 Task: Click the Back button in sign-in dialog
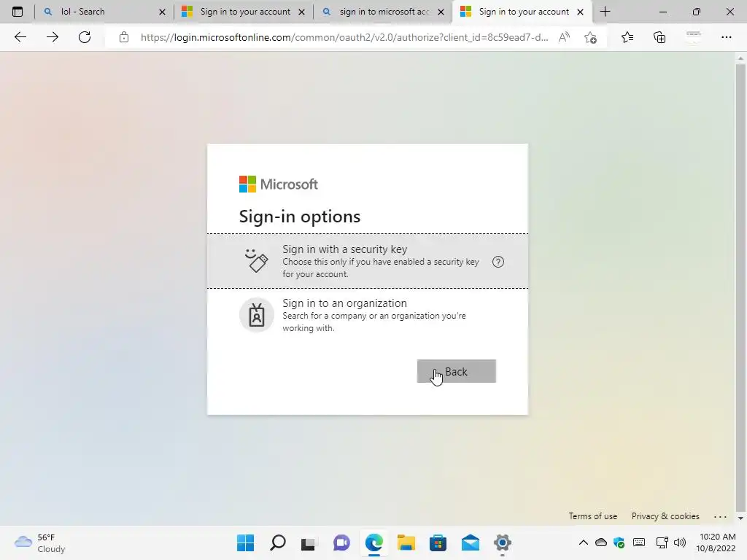click(x=457, y=371)
